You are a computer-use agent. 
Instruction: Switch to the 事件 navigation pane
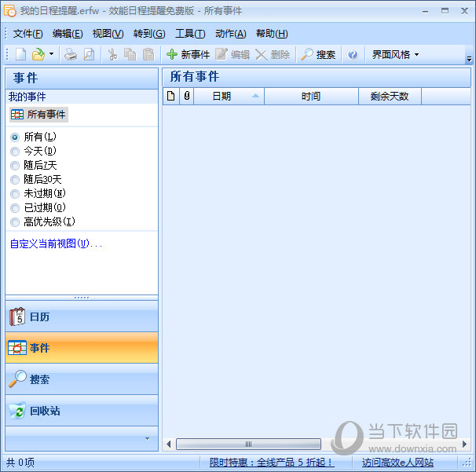[82, 348]
